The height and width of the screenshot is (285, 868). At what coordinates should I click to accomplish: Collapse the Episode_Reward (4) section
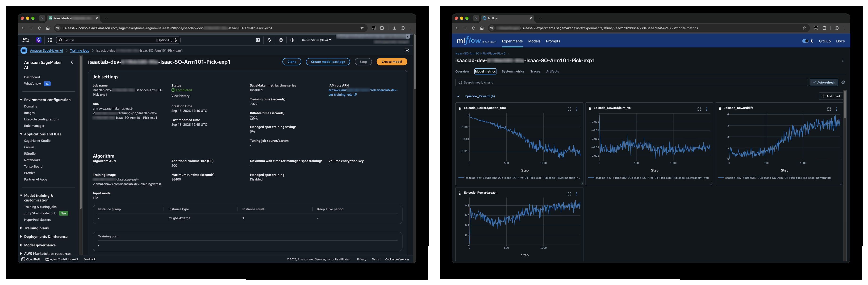click(x=458, y=96)
